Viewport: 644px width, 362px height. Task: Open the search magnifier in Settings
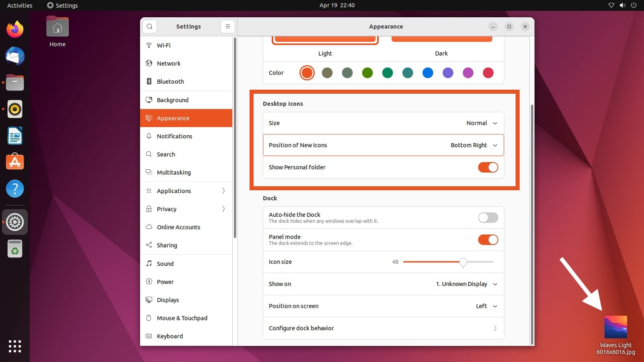pyautogui.click(x=149, y=26)
